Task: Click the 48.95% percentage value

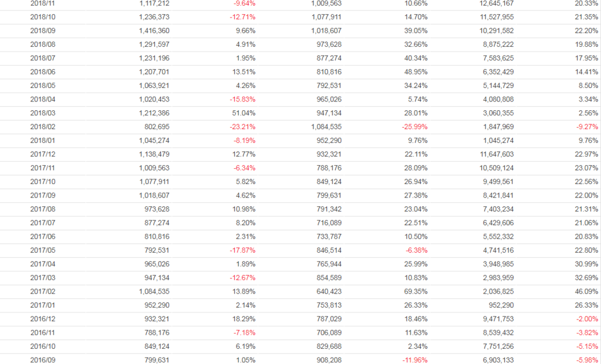Action: click(x=416, y=72)
